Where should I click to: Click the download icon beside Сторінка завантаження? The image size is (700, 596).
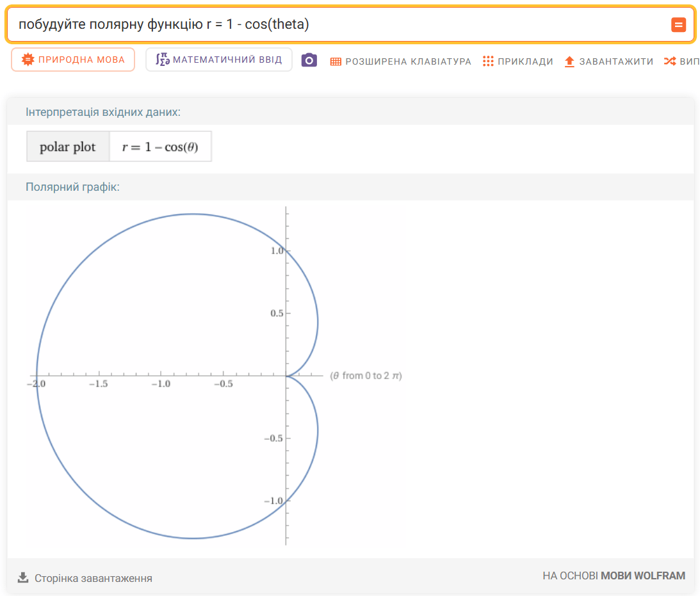click(x=23, y=577)
